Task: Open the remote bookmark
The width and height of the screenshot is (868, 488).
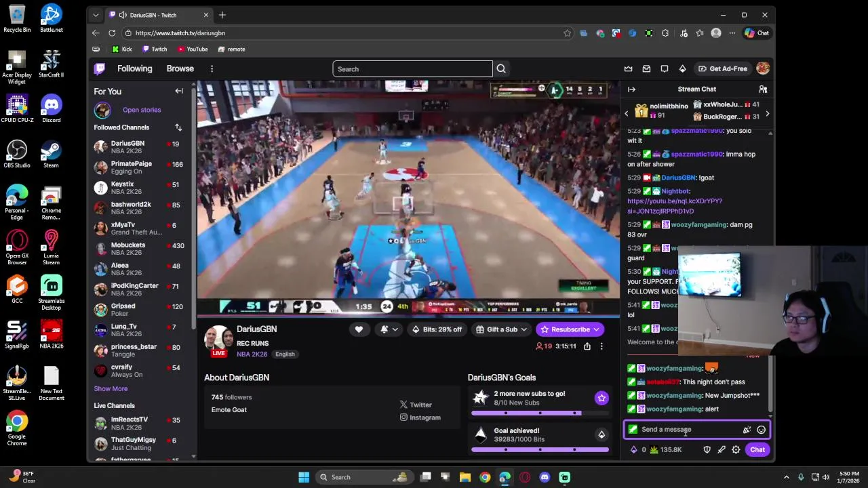Action: click(x=231, y=49)
